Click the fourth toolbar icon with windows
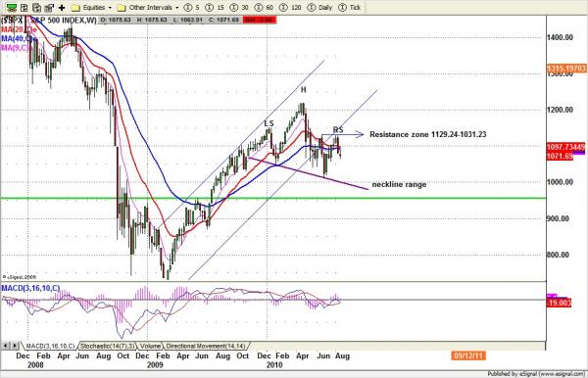The image size is (588, 378). 49,8
